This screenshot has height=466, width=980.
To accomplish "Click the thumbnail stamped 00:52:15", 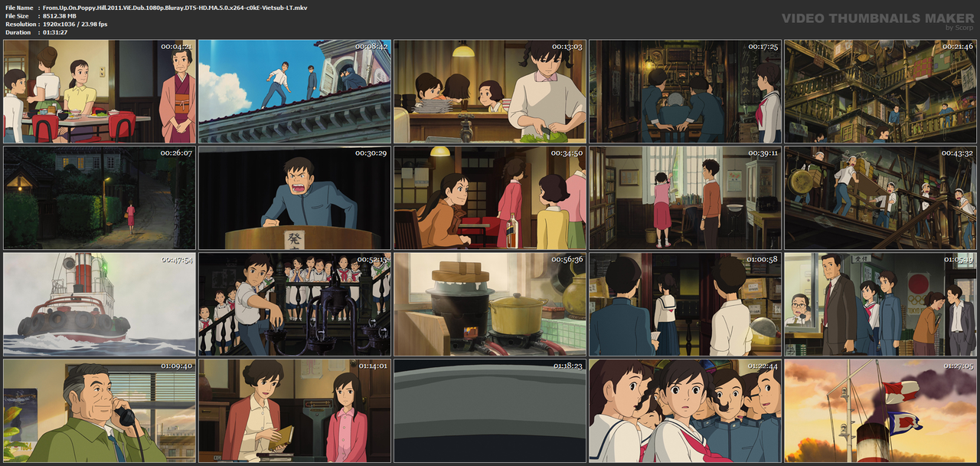I will [295, 304].
